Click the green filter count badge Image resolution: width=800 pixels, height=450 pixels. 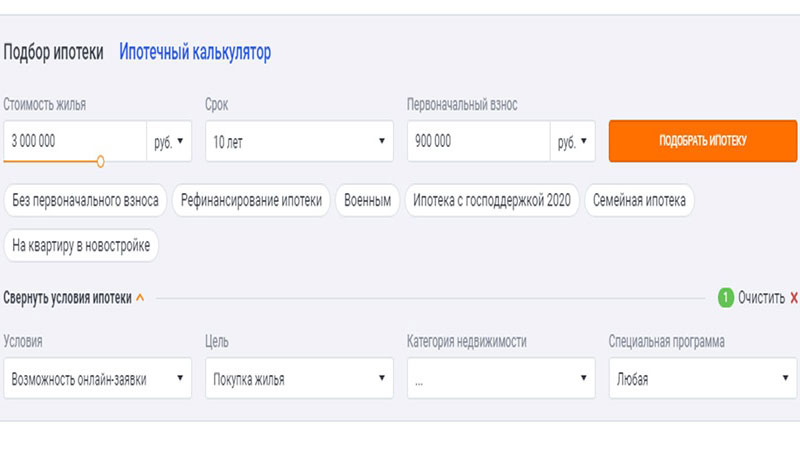tap(726, 298)
